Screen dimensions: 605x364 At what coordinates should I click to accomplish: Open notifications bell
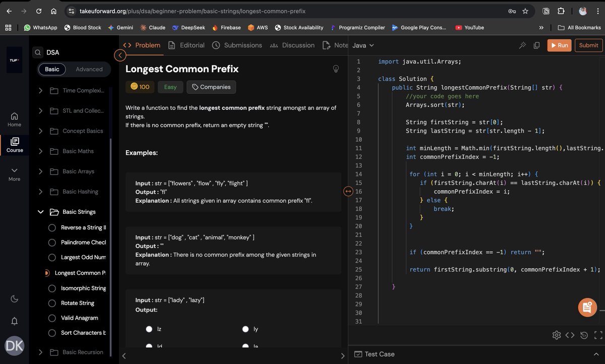point(14,321)
